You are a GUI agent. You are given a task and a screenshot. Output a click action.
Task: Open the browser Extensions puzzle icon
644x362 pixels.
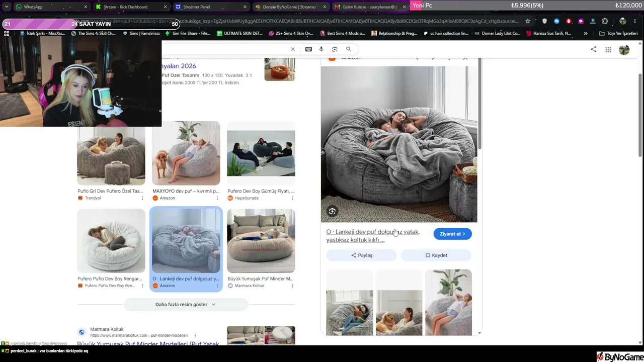click(605, 21)
